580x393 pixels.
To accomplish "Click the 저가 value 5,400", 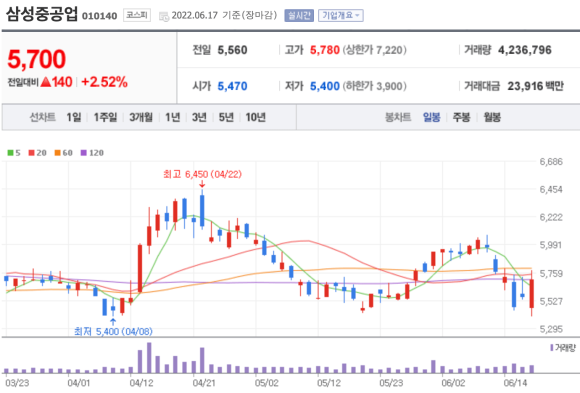I will [x=325, y=86].
